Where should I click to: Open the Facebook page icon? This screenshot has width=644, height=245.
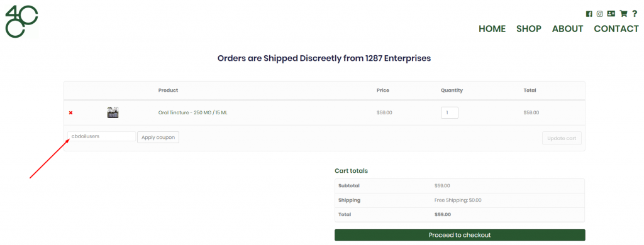(589, 14)
